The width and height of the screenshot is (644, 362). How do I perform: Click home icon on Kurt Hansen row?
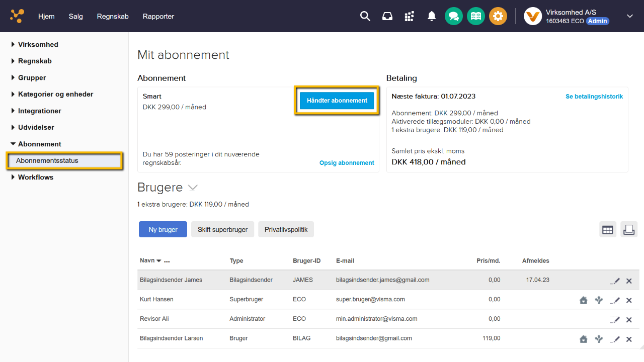[584, 300]
